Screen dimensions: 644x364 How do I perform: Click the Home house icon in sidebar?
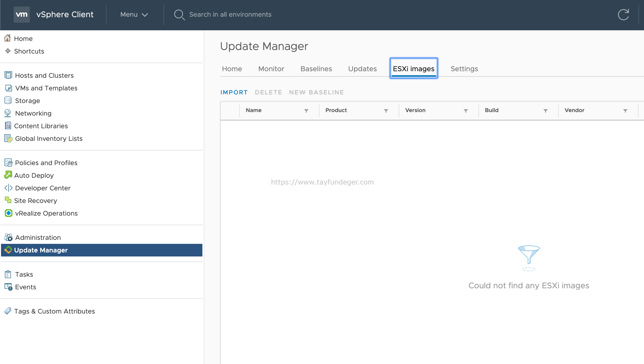8,38
